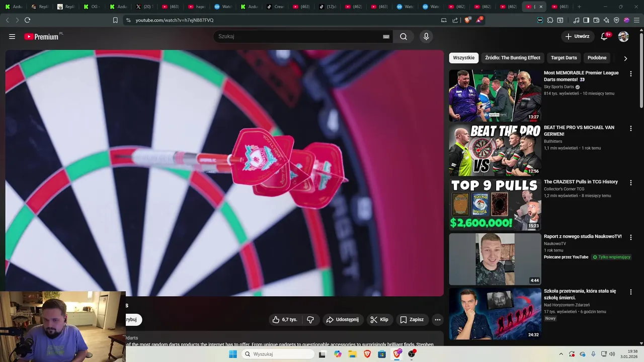Click the Windows taskbar Wyszukaj search box
The width and height of the screenshot is (644, 362).
coord(278,354)
